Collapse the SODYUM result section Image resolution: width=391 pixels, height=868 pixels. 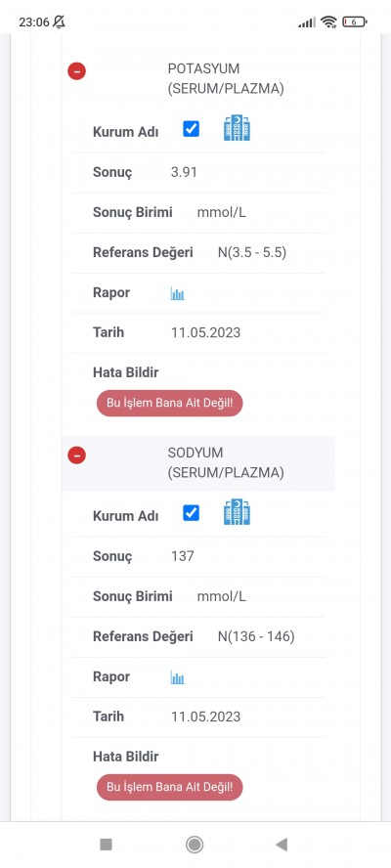pyautogui.click(x=76, y=456)
